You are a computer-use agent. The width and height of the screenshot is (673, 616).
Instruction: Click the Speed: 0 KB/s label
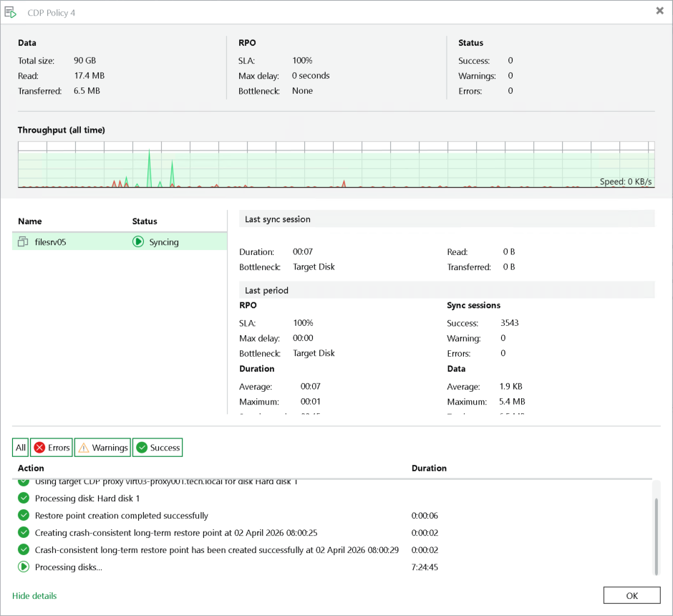pyautogui.click(x=625, y=182)
